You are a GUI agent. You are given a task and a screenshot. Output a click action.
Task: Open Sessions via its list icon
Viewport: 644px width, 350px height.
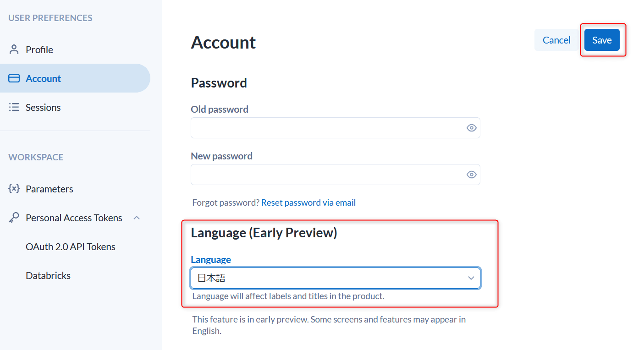[x=14, y=107]
